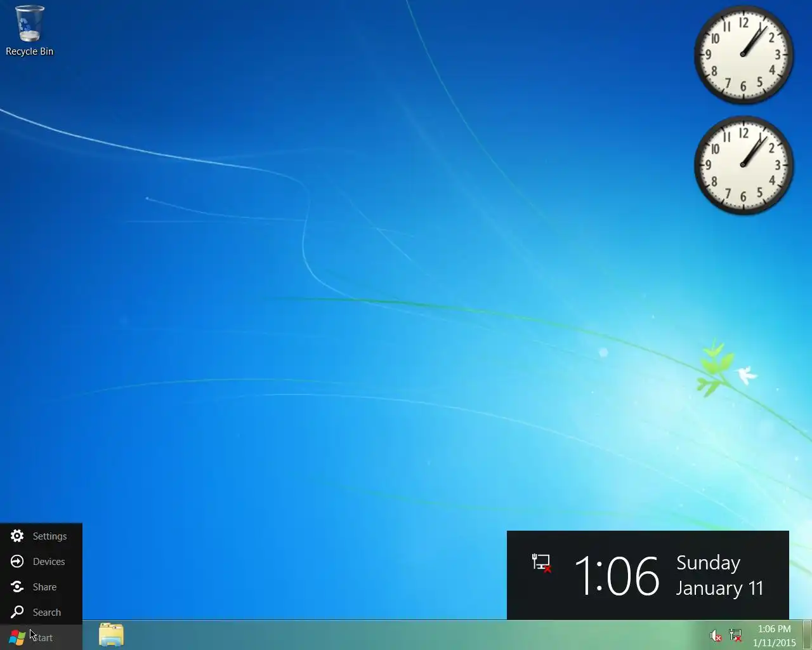Click the Start button with Windows logo
This screenshot has height=650, width=812.
(x=41, y=637)
